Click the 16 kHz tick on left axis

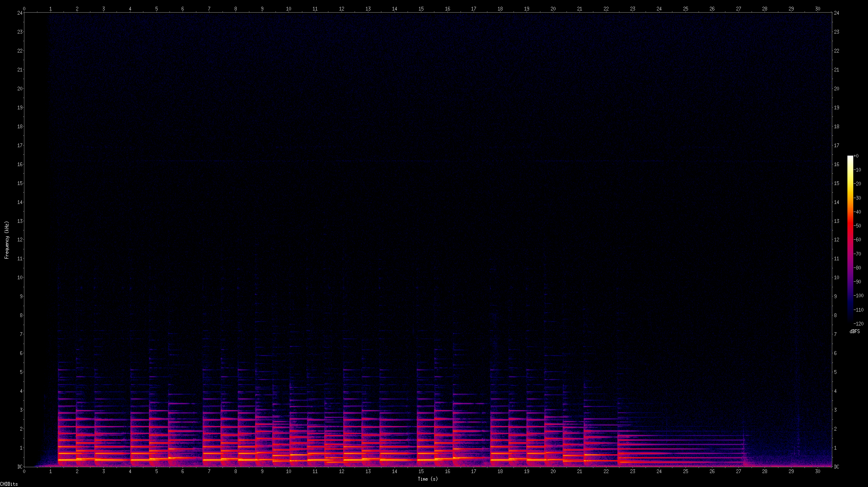click(x=20, y=164)
